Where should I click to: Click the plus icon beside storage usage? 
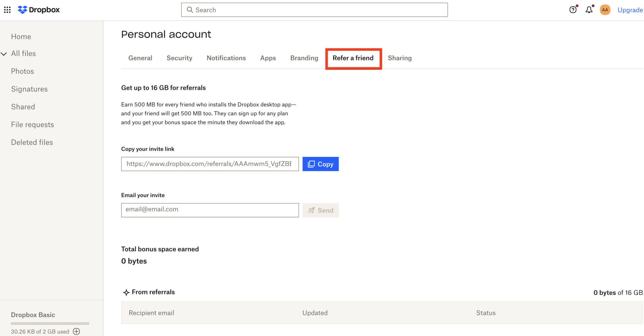(76, 331)
